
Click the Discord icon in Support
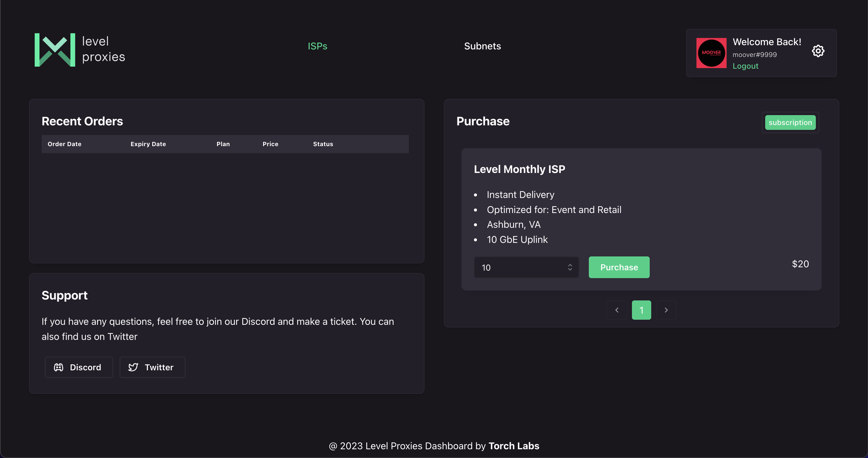(58, 367)
